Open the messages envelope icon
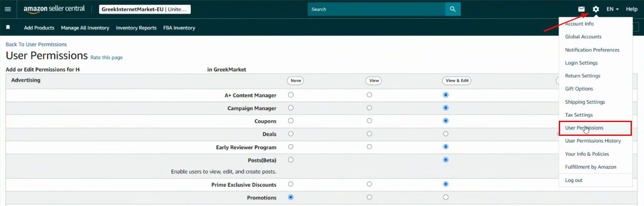Image resolution: width=644 pixels, height=206 pixels. coord(581,9)
